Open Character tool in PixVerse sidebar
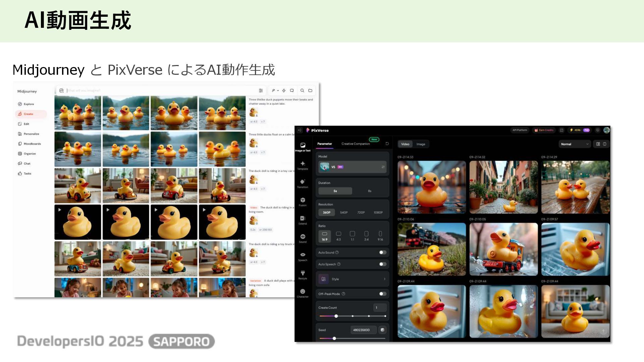This screenshot has height=362, width=644. tap(303, 293)
